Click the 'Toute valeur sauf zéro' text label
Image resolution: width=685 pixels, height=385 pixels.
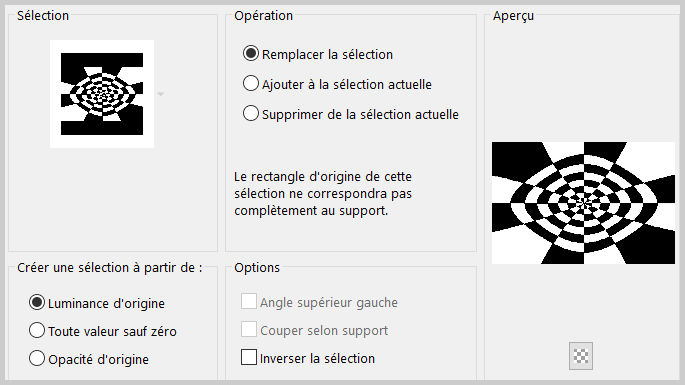(x=112, y=332)
